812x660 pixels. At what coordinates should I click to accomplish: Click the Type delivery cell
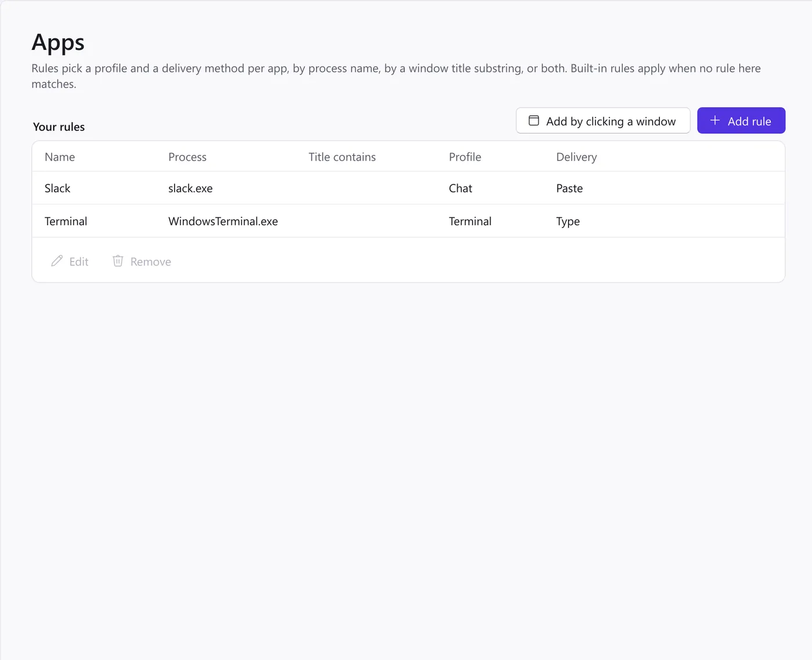coord(568,222)
